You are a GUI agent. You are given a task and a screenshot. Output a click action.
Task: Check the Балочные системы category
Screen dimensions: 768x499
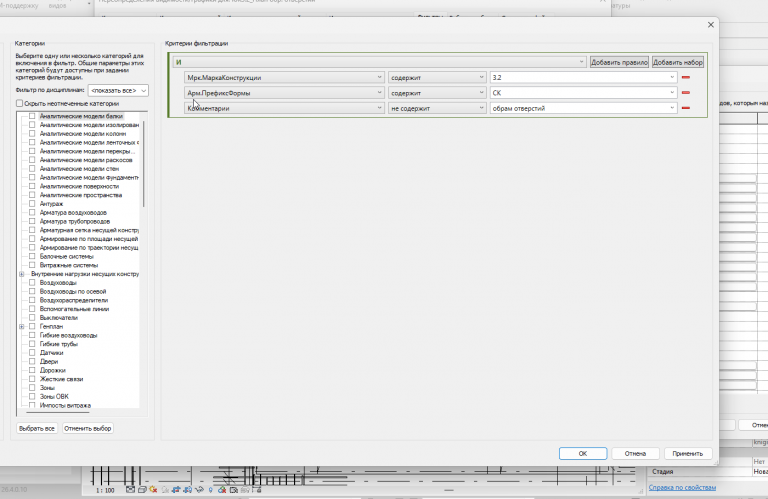32,256
